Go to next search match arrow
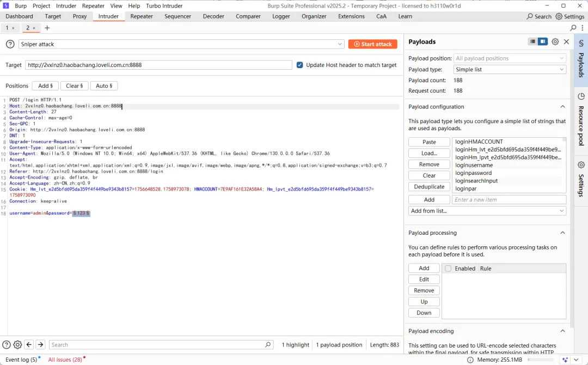The image size is (588, 365). click(40, 345)
